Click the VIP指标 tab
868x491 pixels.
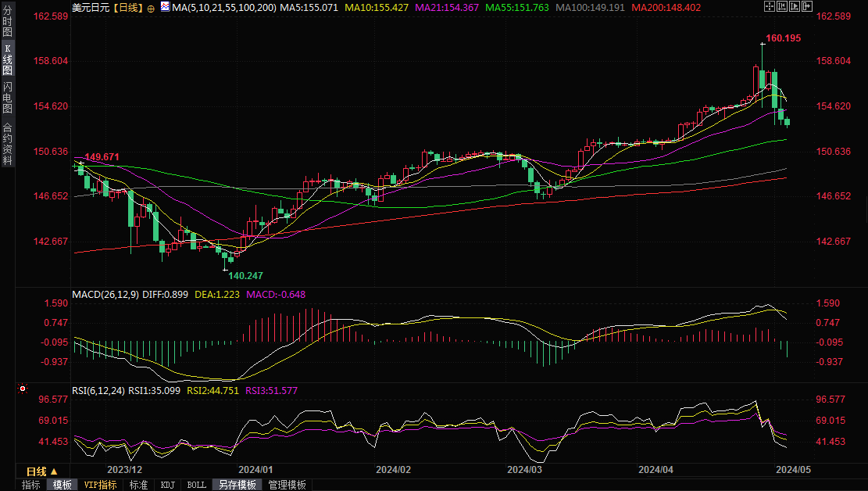[100, 485]
